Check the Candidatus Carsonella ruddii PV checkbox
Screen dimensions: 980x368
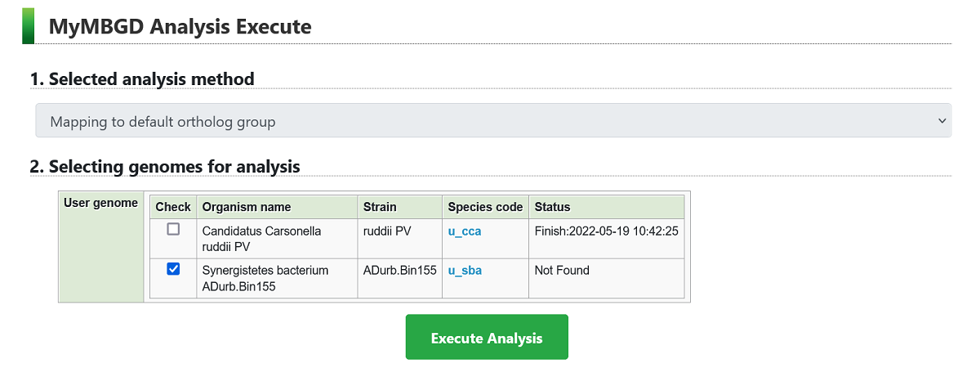pos(173,230)
